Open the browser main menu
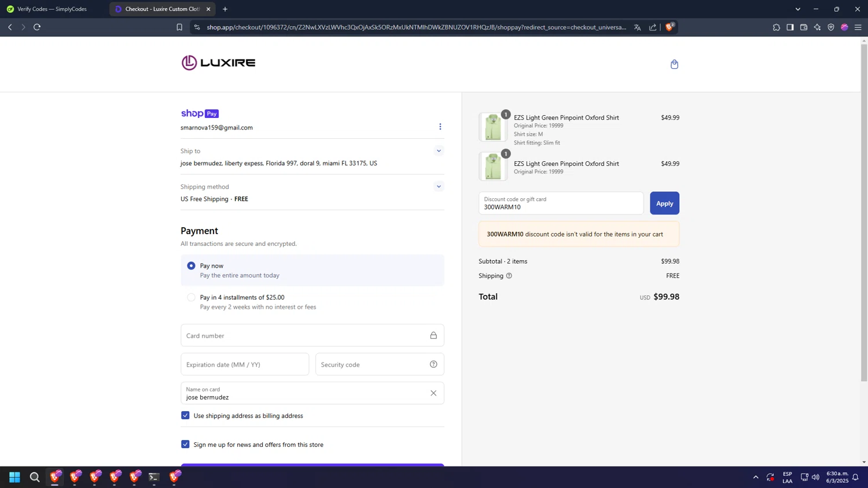 coord(858,27)
